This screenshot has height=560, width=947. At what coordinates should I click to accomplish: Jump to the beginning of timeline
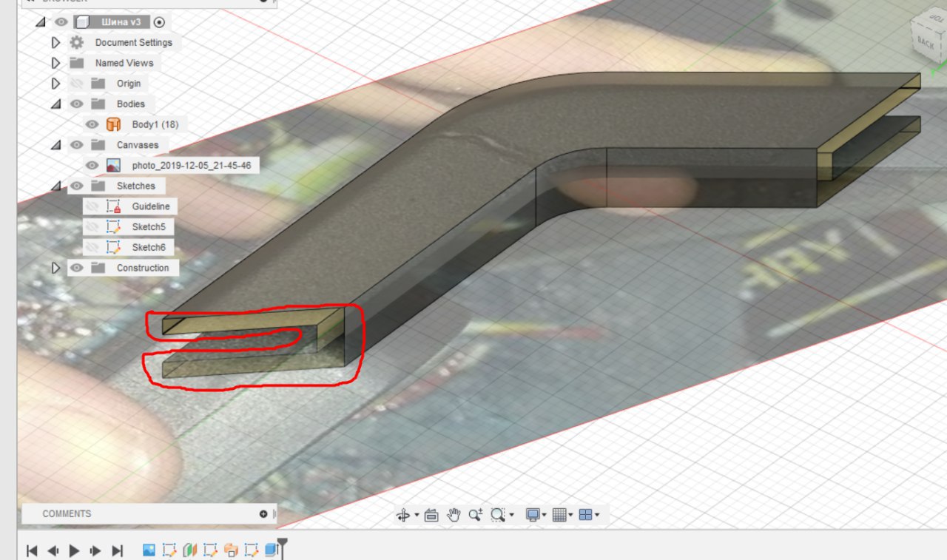coord(32,550)
